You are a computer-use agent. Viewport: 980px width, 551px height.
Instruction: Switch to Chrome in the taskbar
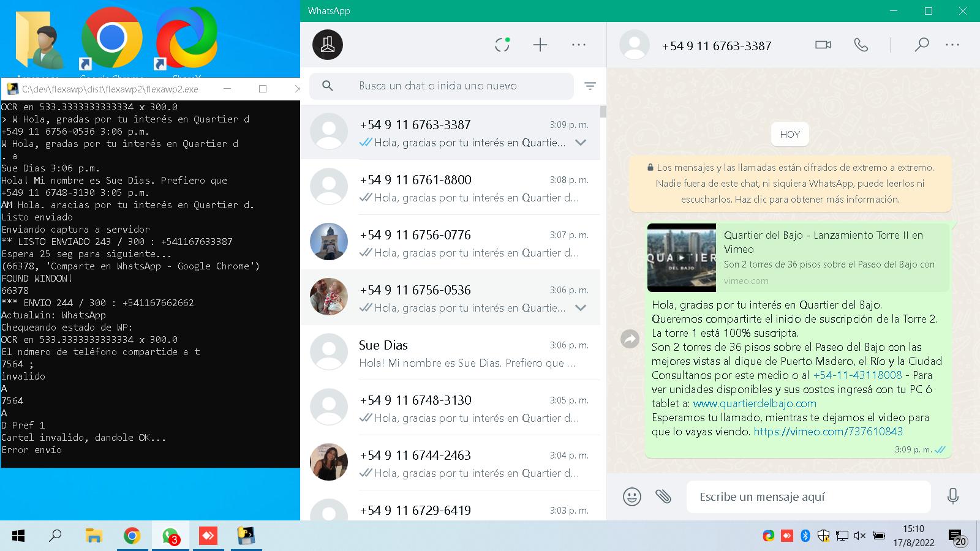[x=132, y=536]
